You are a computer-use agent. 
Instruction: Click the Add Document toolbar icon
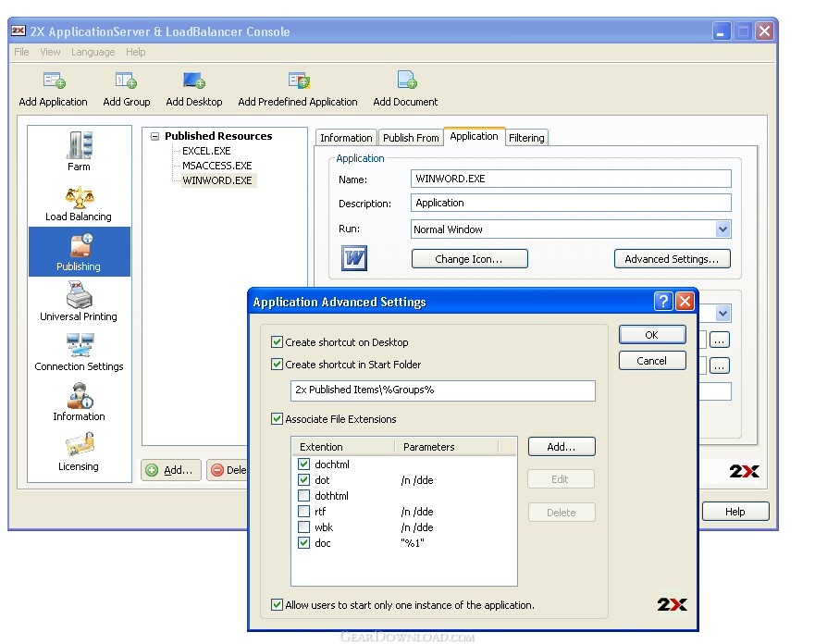pos(406,80)
